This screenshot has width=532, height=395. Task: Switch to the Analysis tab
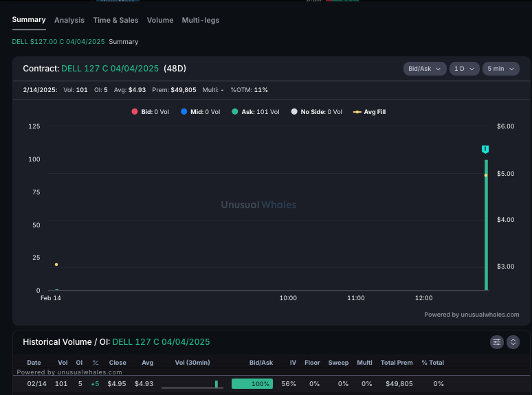[69, 21]
